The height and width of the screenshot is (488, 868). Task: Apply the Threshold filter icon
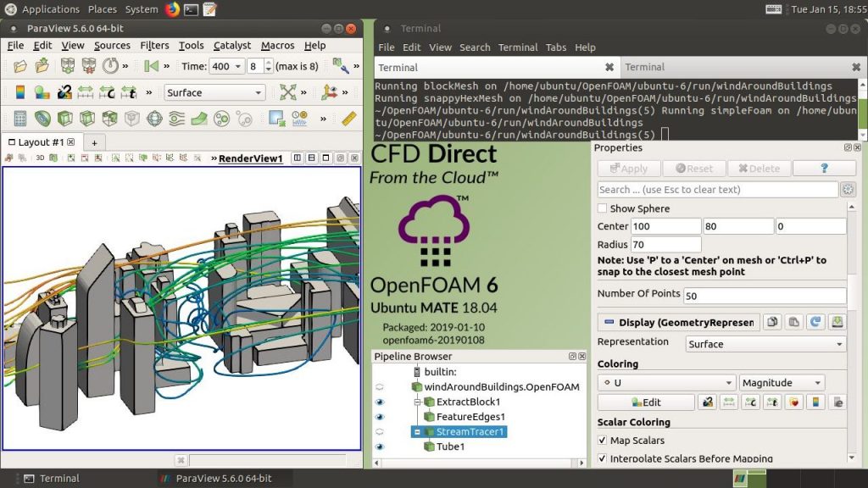click(109, 119)
